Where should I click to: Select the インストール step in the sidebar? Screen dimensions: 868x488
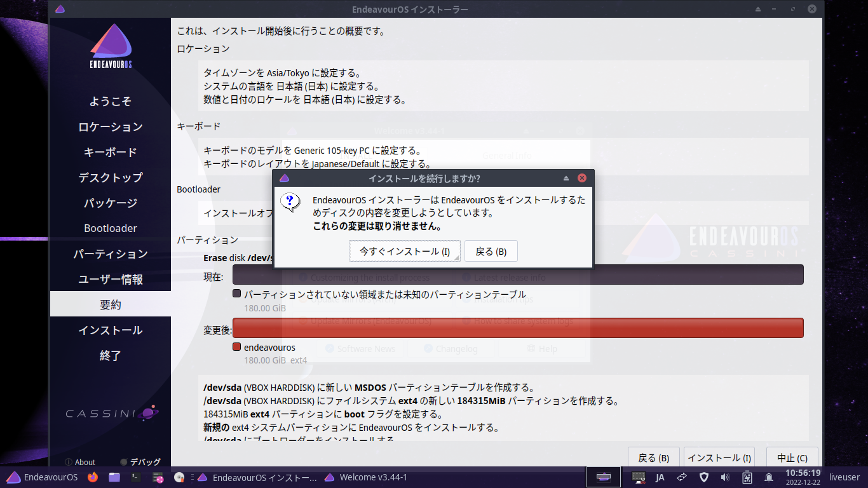click(111, 330)
